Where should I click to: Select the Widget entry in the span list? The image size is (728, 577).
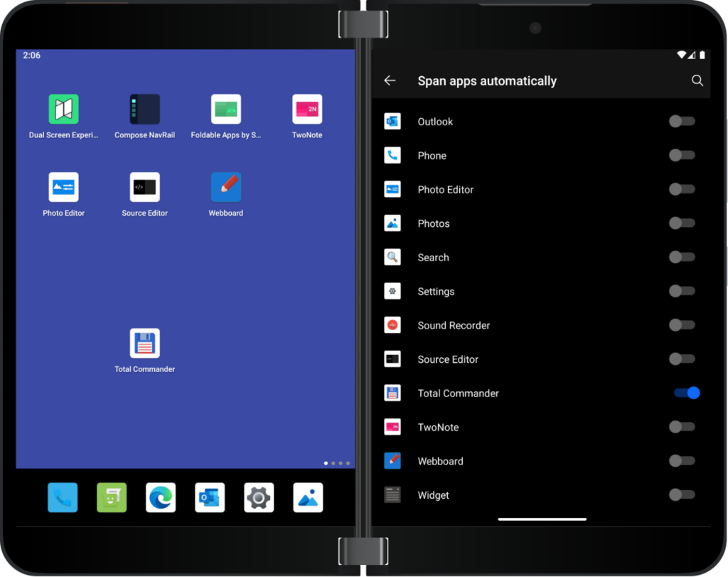point(434,494)
